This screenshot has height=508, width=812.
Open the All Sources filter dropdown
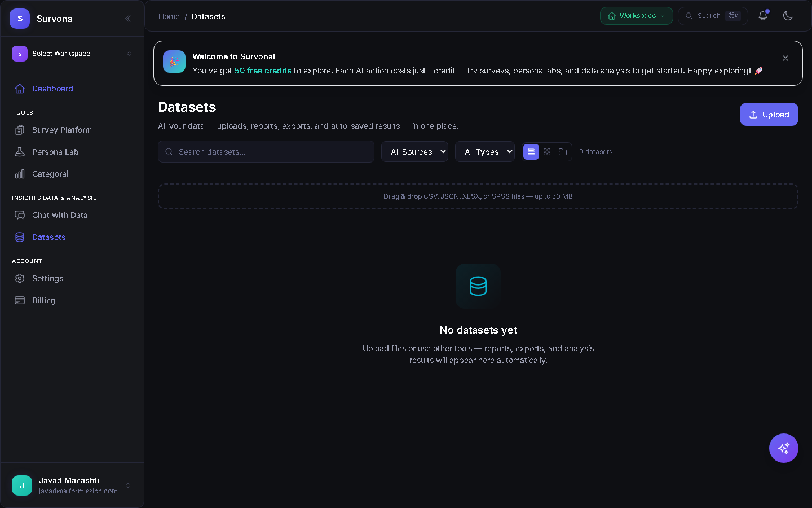point(414,151)
